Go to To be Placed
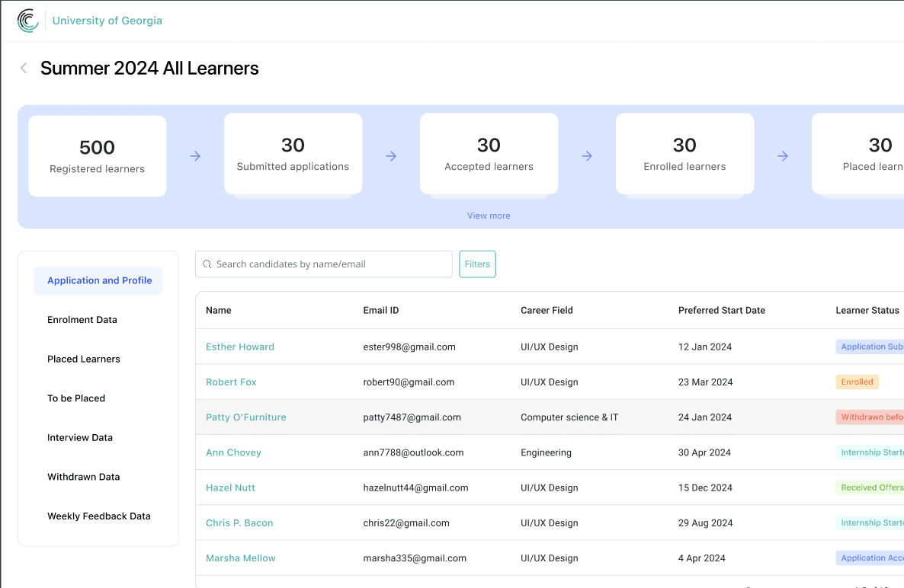The image size is (904, 588). point(76,398)
